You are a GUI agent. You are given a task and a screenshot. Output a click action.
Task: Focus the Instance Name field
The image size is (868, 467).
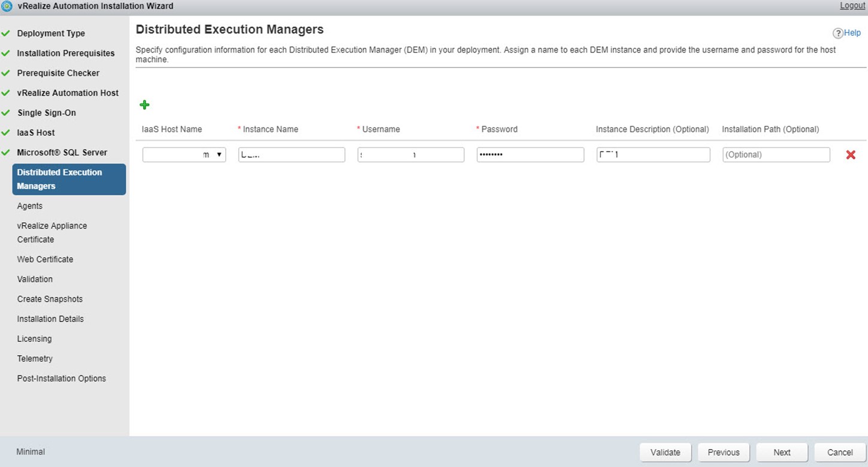[292, 154]
